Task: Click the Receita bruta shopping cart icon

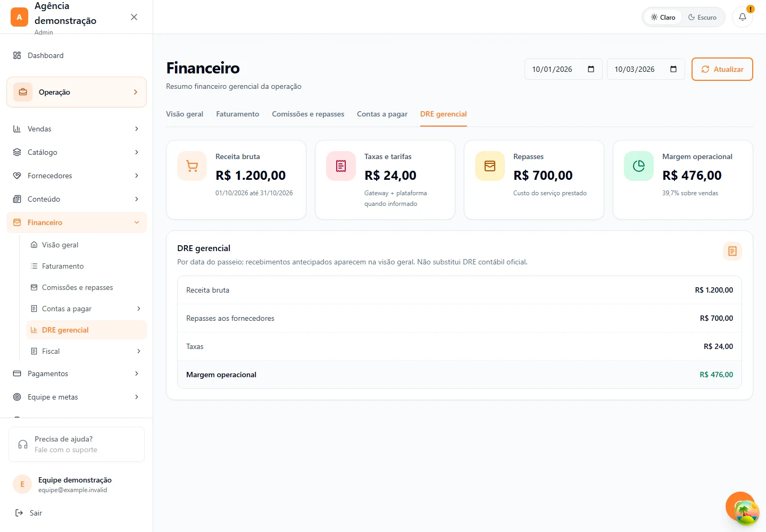Action: (192, 166)
